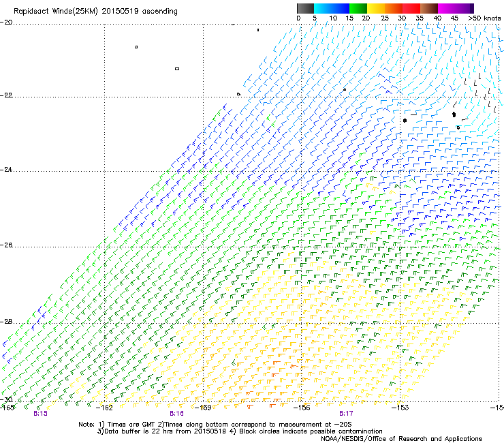Click the purple time marker '8:15'

click(x=40, y=414)
